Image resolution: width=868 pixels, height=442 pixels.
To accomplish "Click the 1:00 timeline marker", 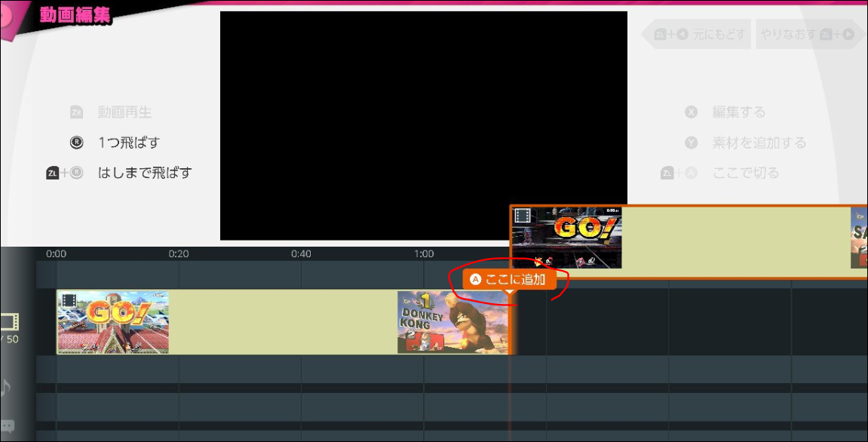I will tap(424, 254).
